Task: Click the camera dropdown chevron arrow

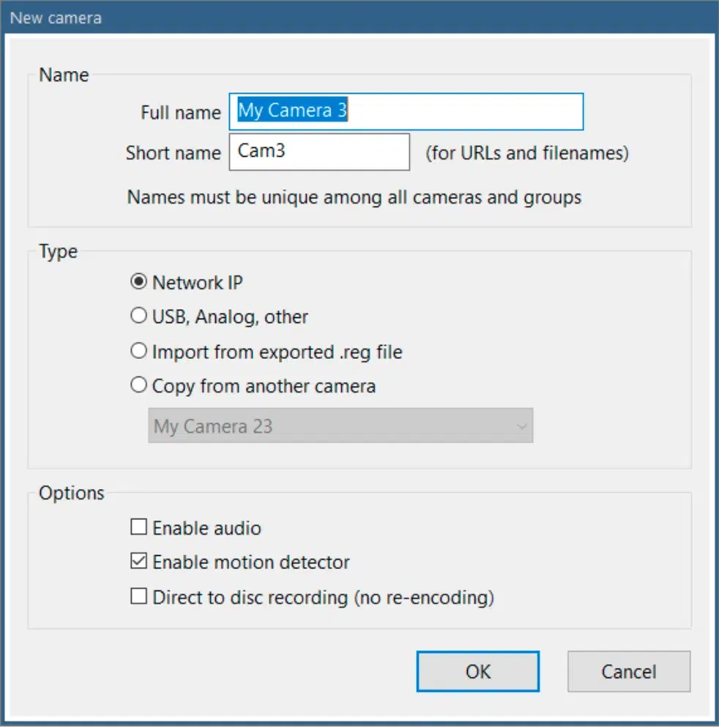Action: (x=521, y=426)
